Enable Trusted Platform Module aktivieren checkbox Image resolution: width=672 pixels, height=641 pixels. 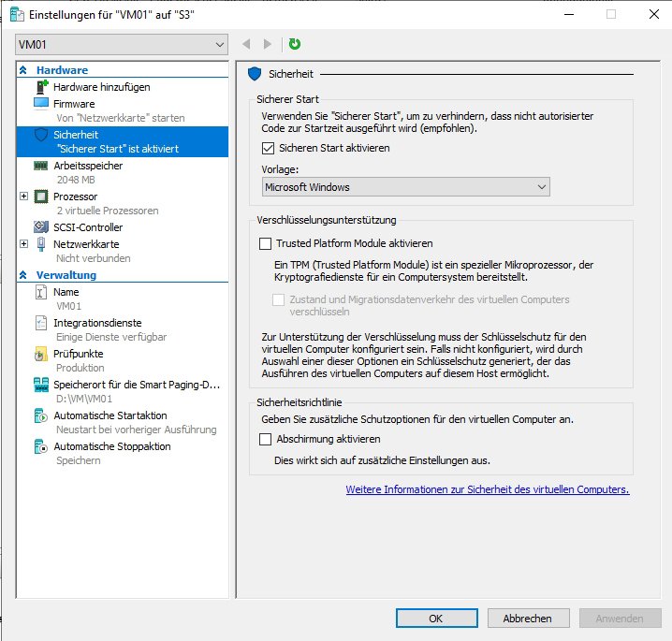[267, 243]
